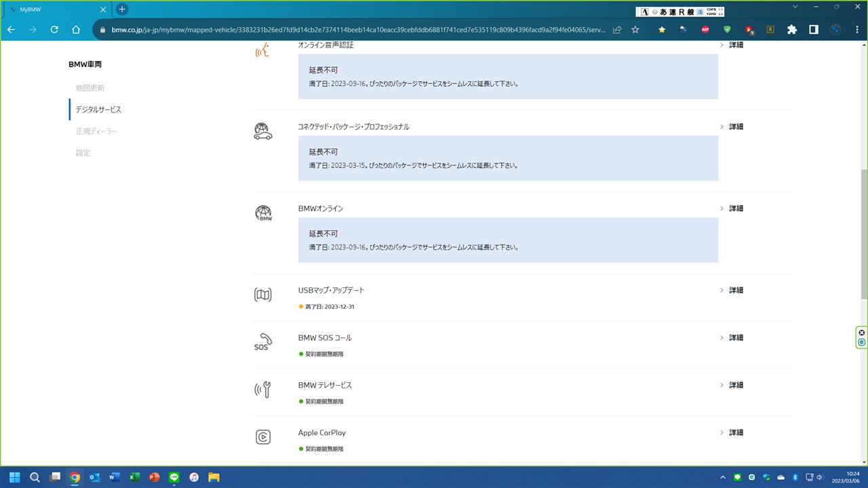The image size is (868, 488).
Task: Open a new browser tab
Action: pyautogui.click(x=122, y=9)
